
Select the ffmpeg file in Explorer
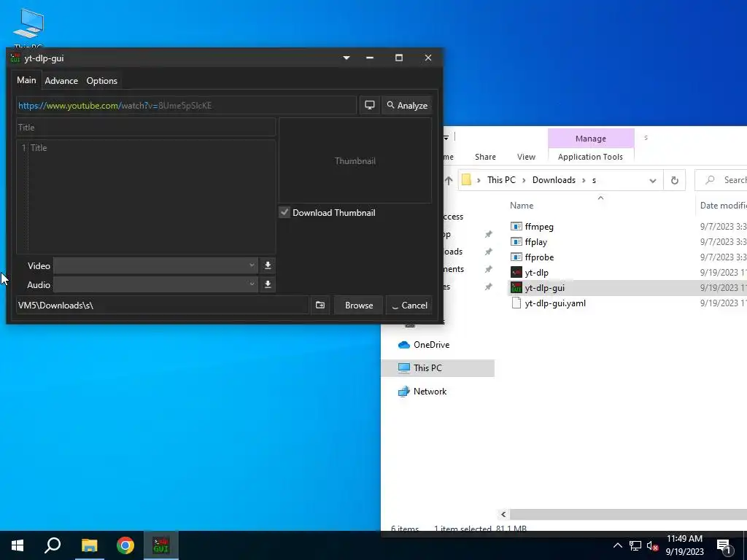click(539, 227)
